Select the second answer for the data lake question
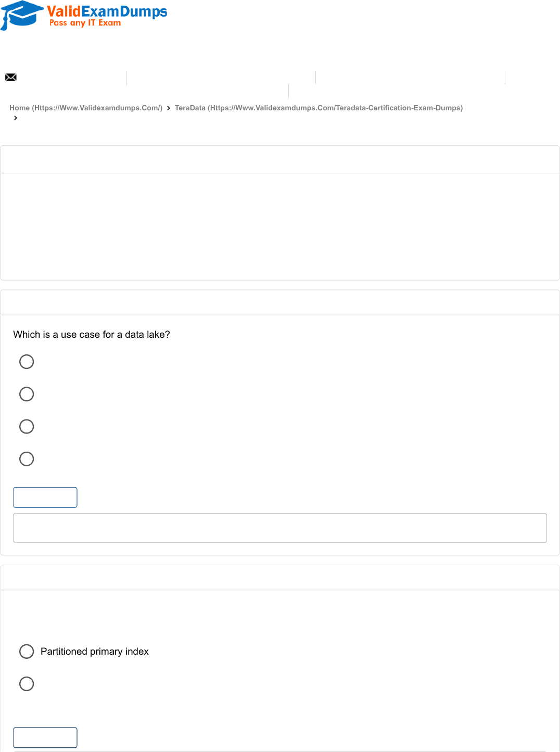The height and width of the screenshot is (752, 560). [27, 394]
